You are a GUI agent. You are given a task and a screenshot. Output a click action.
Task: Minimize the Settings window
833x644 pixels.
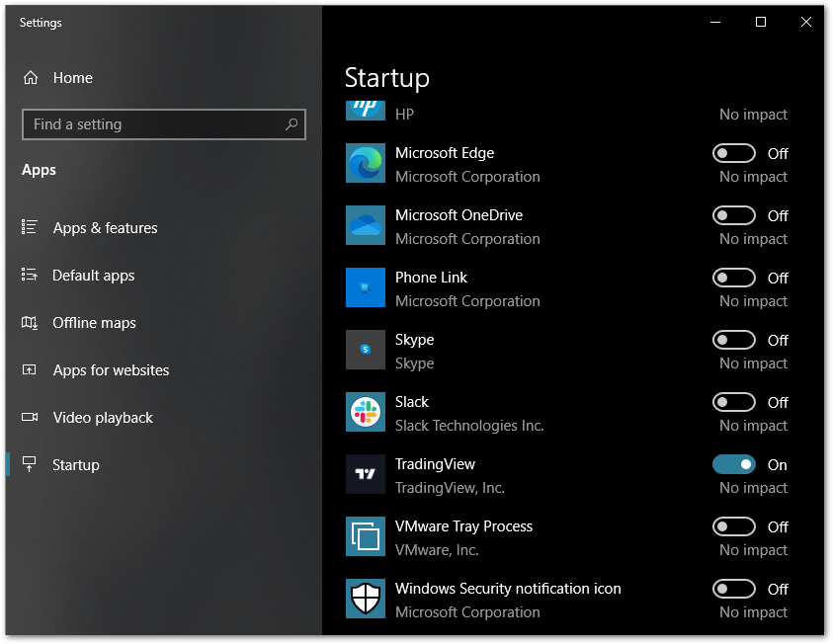(715, 23)
